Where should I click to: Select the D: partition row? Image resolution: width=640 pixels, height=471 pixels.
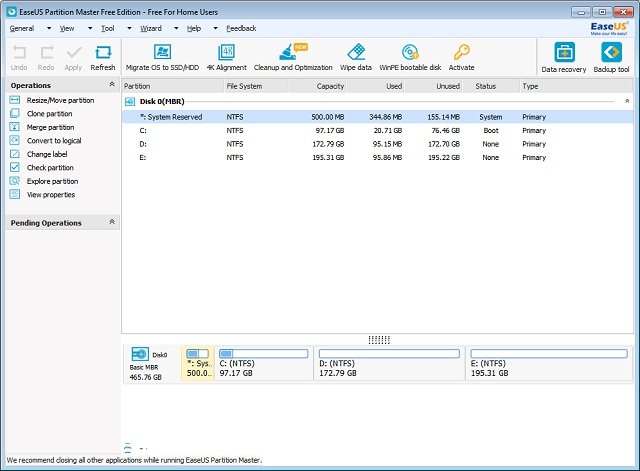[x=378, y=144]
